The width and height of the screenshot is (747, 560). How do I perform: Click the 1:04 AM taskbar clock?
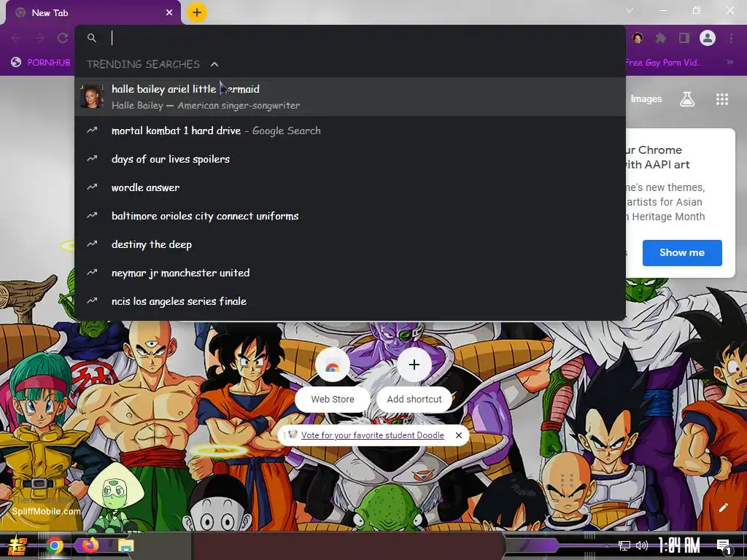679,545
